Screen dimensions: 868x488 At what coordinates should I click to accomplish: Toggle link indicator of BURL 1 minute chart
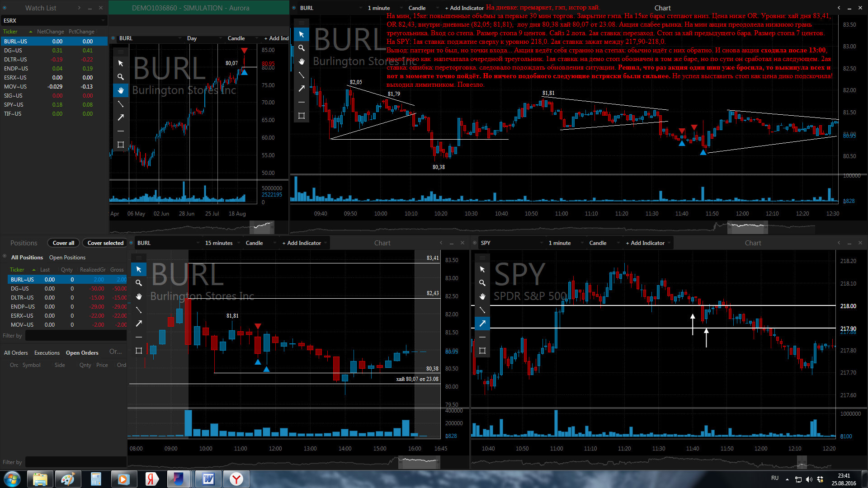click(x=294, y=8)
